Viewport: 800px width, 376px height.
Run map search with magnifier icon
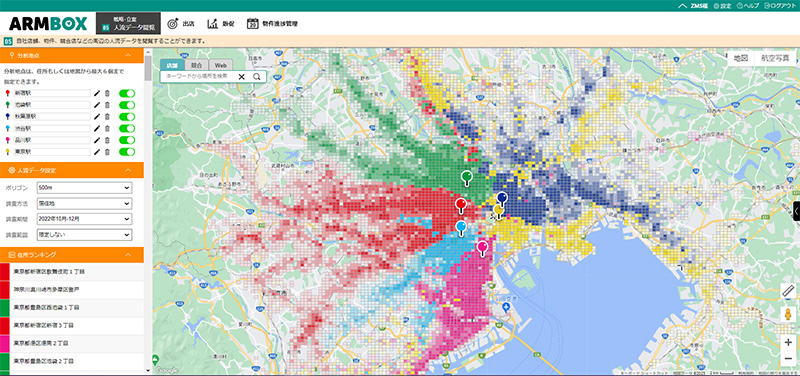(x=257, y=77)
